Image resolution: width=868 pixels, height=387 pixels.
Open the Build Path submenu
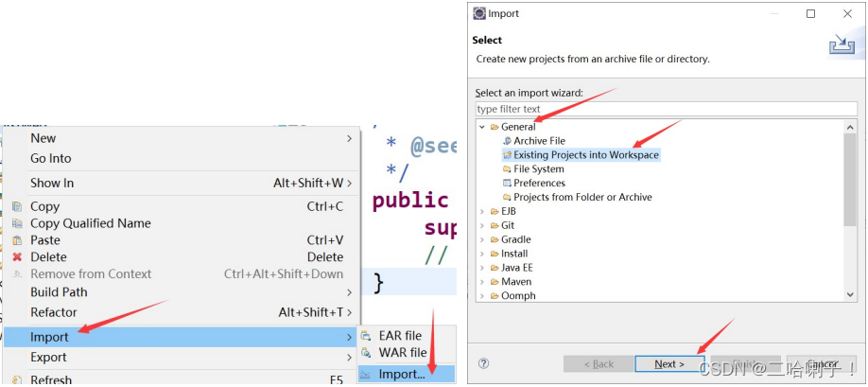[182, 291]
